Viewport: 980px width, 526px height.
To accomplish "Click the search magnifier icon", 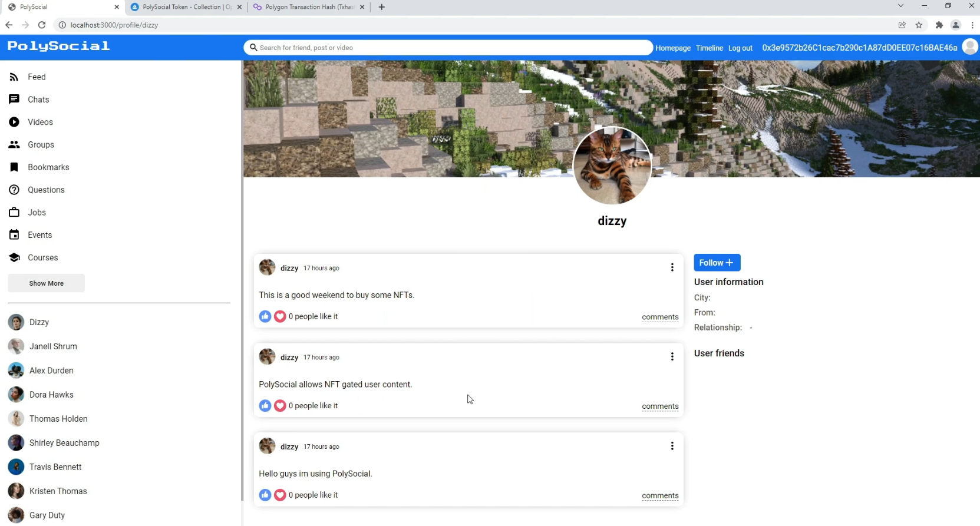I will (253, 48).
